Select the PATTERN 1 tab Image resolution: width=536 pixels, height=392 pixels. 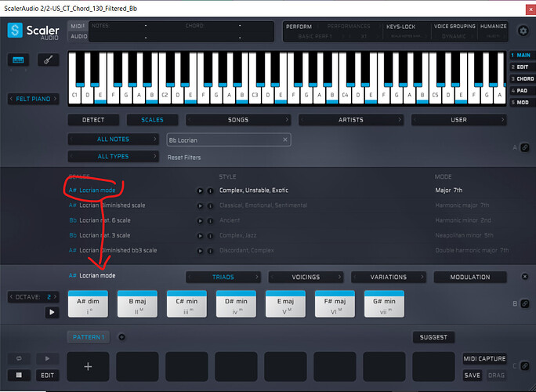[x=89, y=337]
